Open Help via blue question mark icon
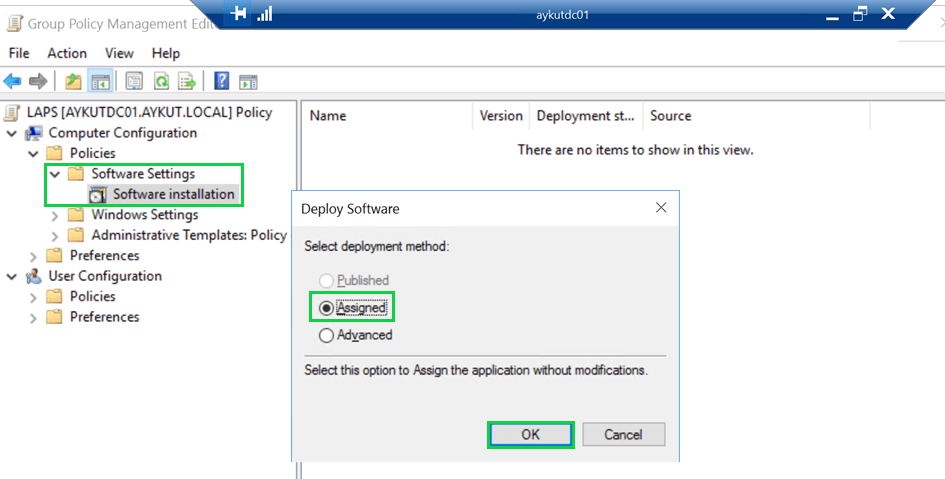This screenshot has width=945, height=479. coord(222,81)
